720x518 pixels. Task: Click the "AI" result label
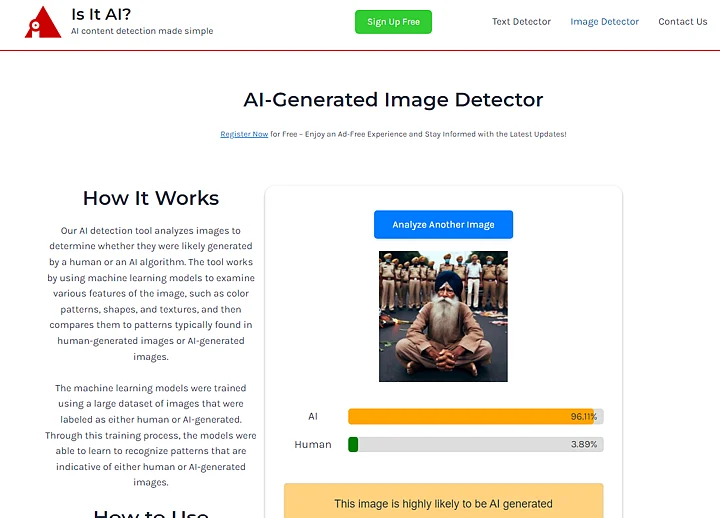tap(313, 416)
